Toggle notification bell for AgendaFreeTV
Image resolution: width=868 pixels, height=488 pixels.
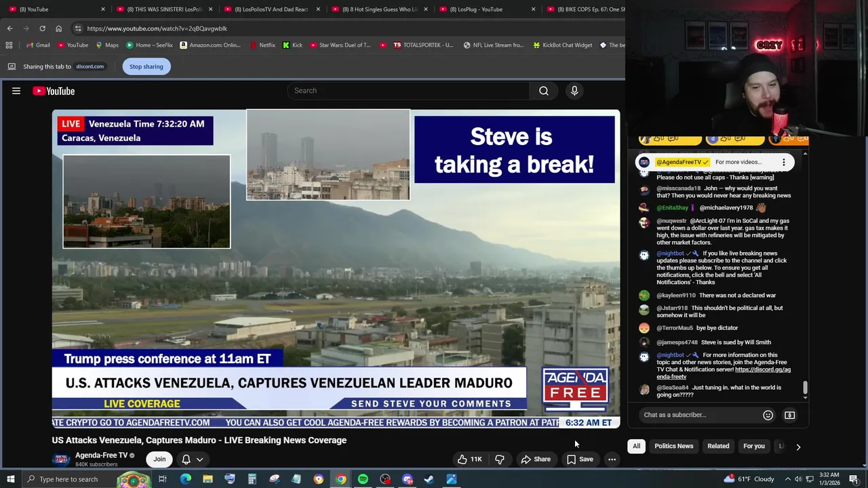click(x=186, y=459)
